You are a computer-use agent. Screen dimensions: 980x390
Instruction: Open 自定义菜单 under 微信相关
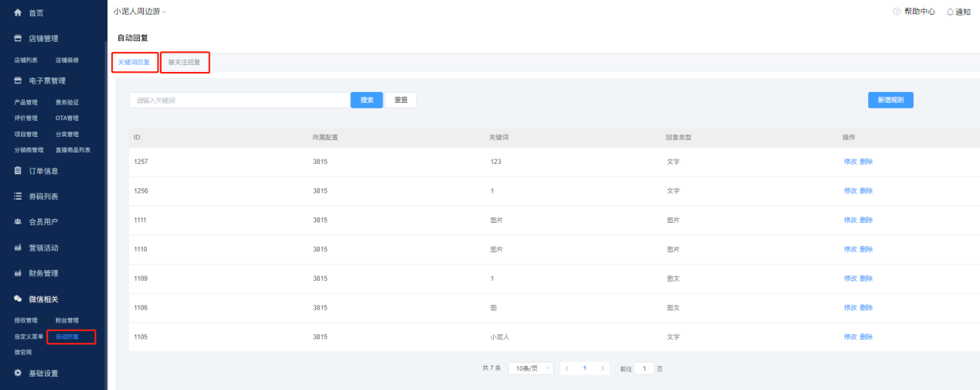(x=29, y=337)
